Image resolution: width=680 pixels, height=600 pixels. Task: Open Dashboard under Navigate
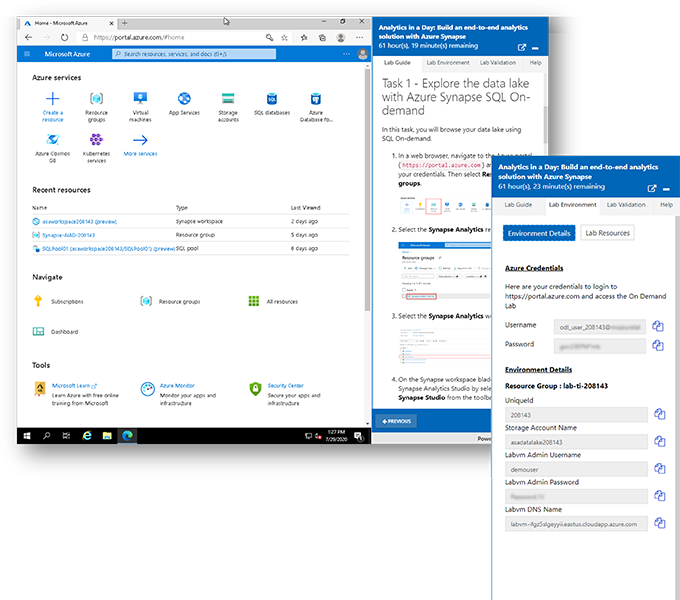[x=64, y=332]
